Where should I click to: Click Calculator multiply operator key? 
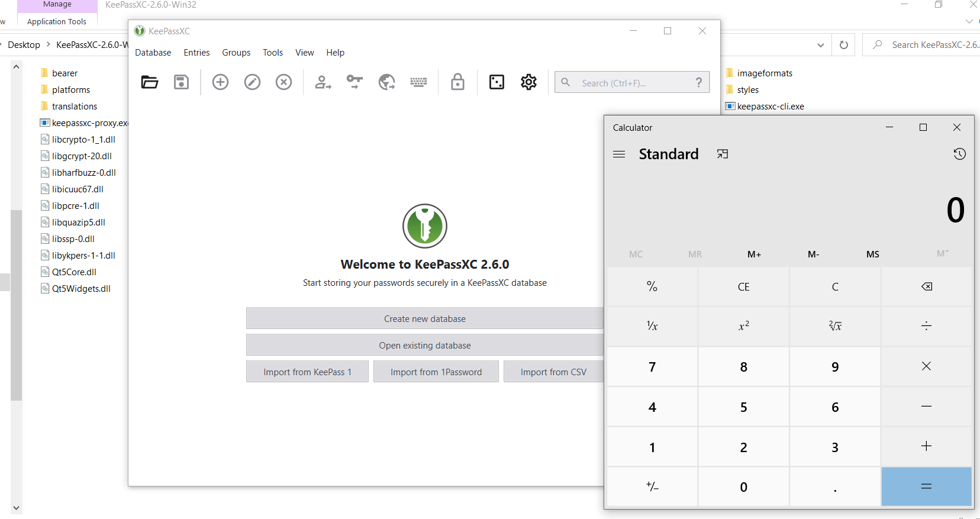pyautogui.click(x=926, y=366)
